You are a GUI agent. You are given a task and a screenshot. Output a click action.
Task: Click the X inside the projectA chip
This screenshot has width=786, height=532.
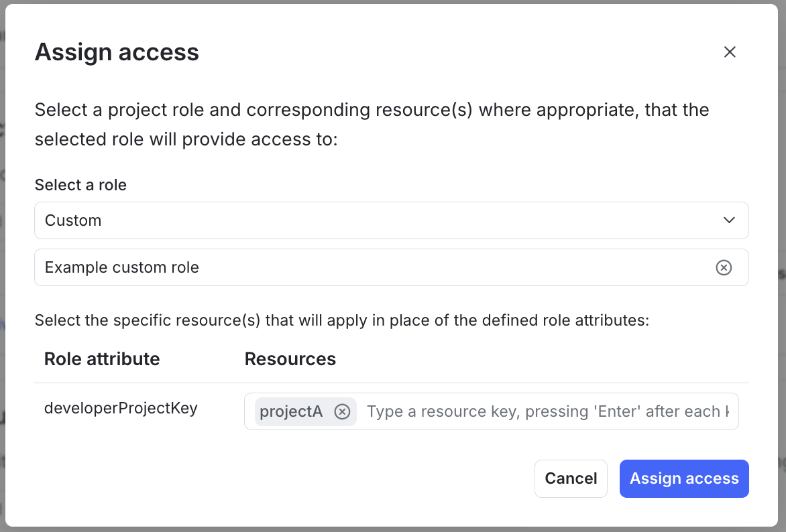coord(343,411)
